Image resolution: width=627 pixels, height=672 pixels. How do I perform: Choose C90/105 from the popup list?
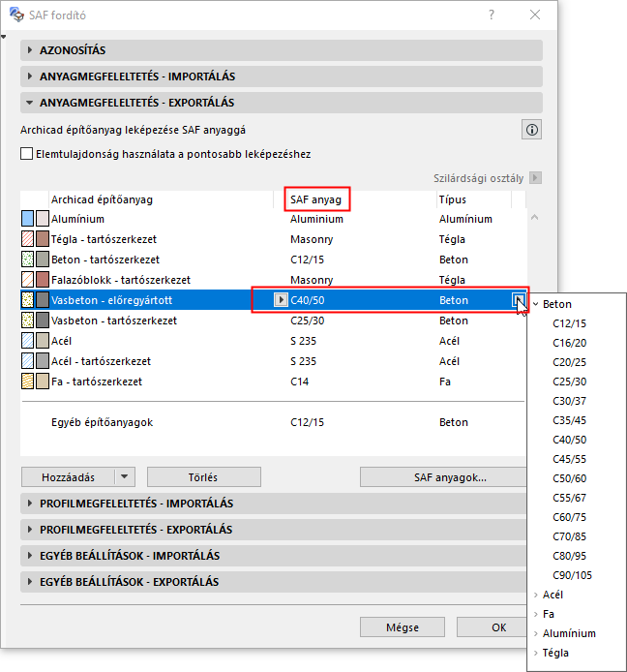click(572, 575)
